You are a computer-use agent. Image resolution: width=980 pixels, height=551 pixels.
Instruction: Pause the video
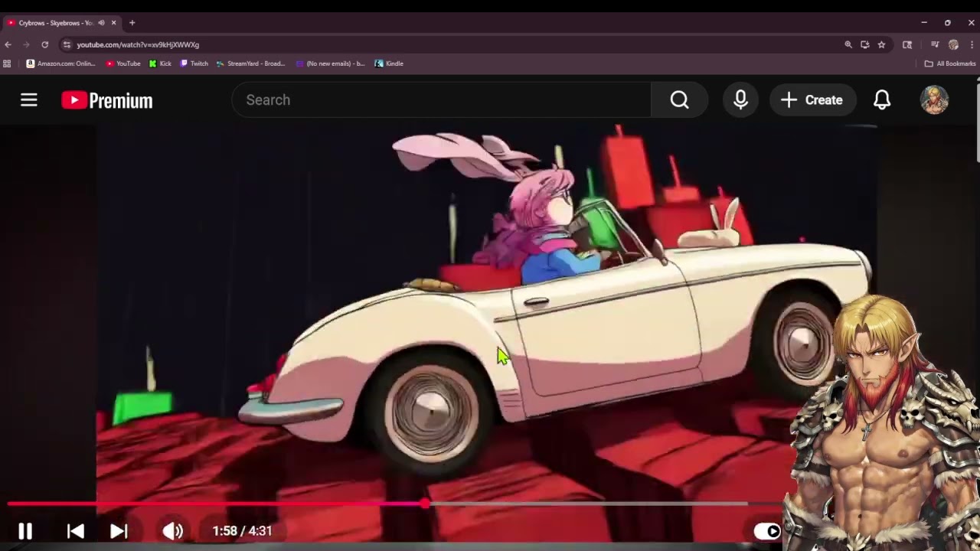pos(25,531)
